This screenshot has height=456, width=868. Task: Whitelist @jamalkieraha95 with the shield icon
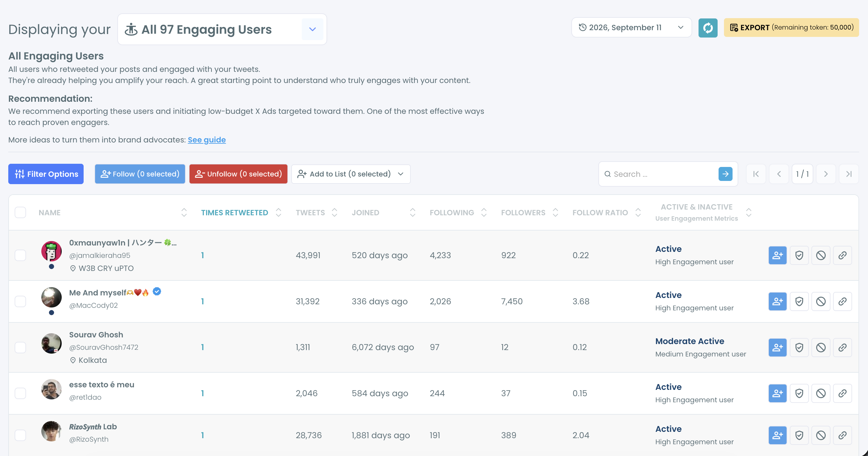[x=799, y=255]
